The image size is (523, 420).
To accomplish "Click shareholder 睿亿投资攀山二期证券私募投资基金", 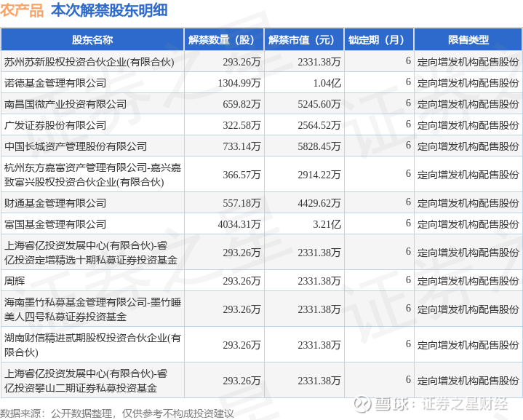I will (86, 381).
